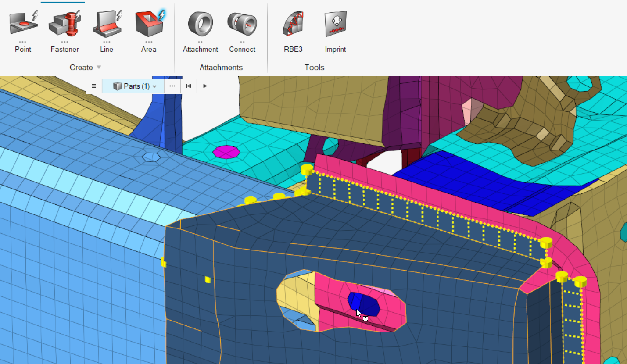Click the magenta hexagon on the cyan mesh
The height and width of the screenshot is (364, 627).
tap(226, 152)
